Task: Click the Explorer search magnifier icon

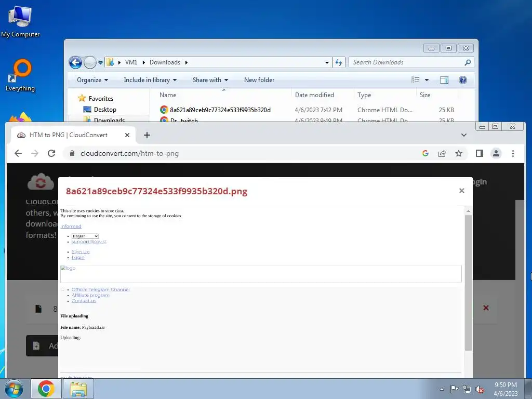Action: point(468,62)
